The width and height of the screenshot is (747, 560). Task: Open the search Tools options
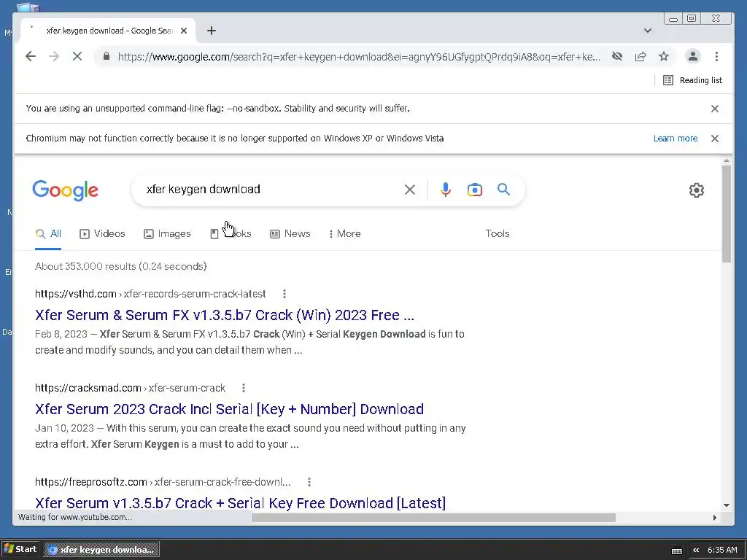pyautogui.click(x=498, y=234)
